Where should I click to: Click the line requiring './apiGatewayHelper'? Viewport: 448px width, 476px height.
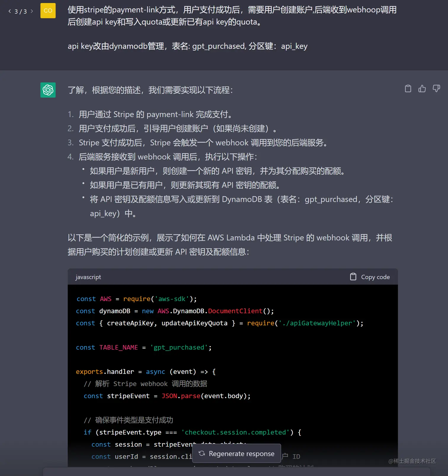220,323
